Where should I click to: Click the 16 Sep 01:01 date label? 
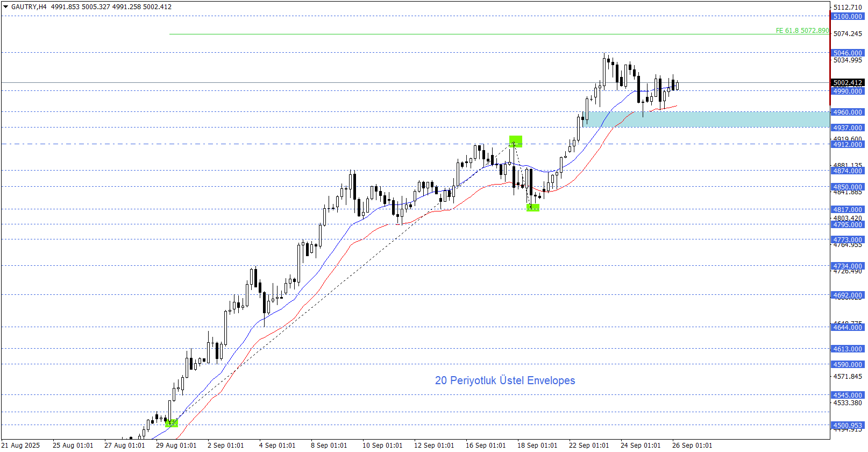pos(486,446)
